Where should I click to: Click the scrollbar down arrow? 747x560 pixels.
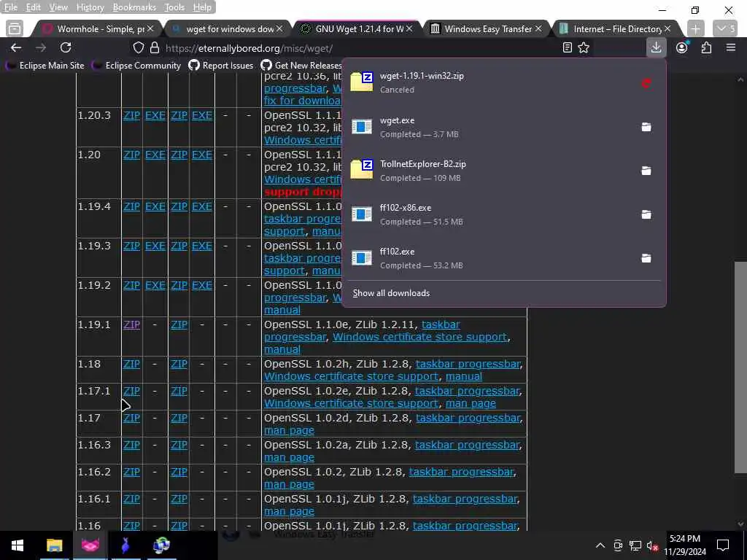point(740,524)
